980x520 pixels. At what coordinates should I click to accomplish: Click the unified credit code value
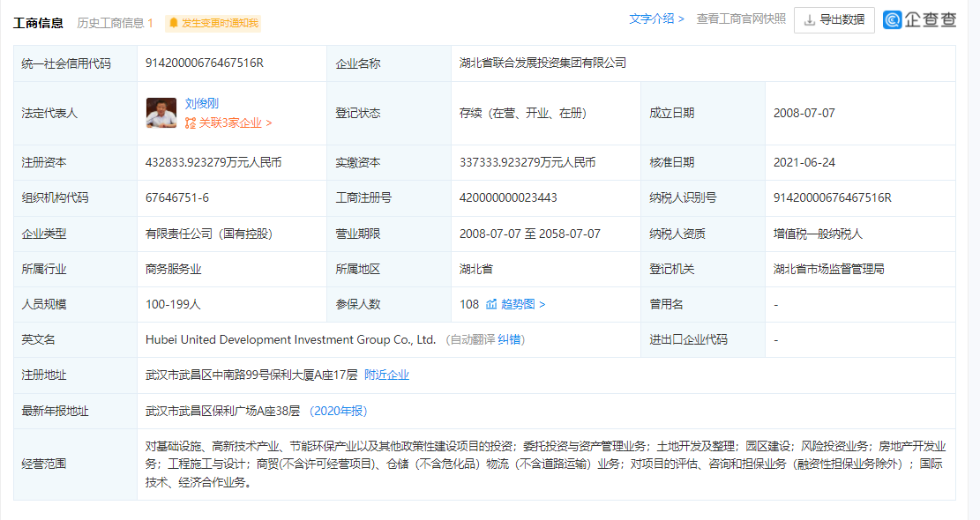click(x=204, y=63)
